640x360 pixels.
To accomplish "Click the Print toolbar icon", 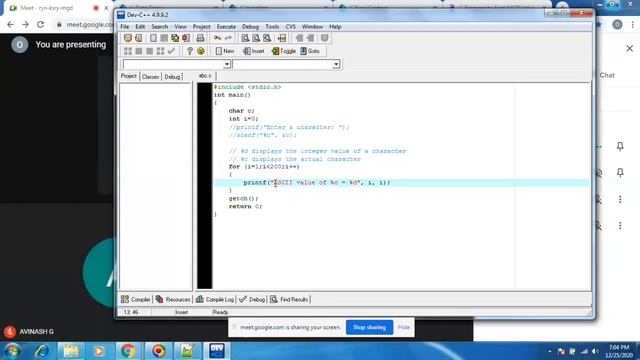I will pyautogui.click(x=200, y=38).
